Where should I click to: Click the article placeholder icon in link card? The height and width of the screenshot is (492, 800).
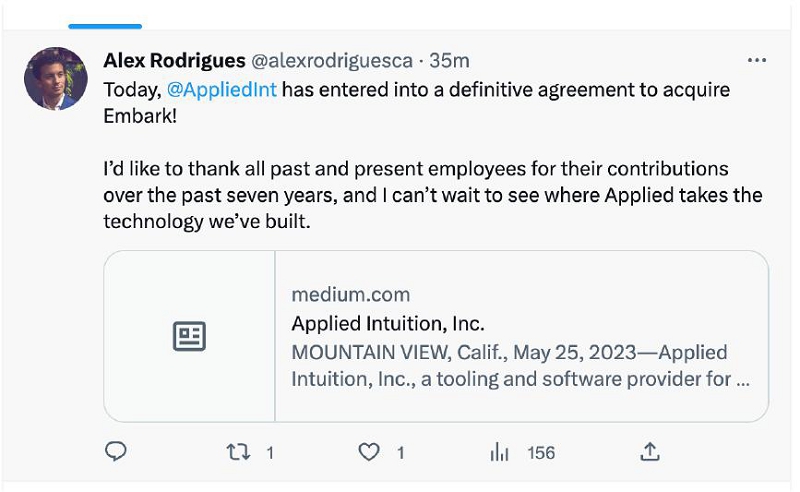(x=189, y=336)
